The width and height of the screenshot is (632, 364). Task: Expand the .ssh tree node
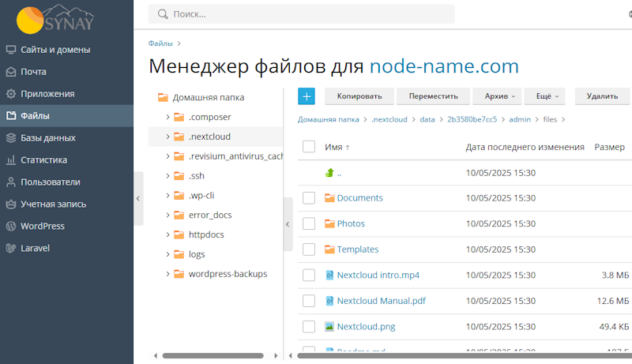pos(167,176)
